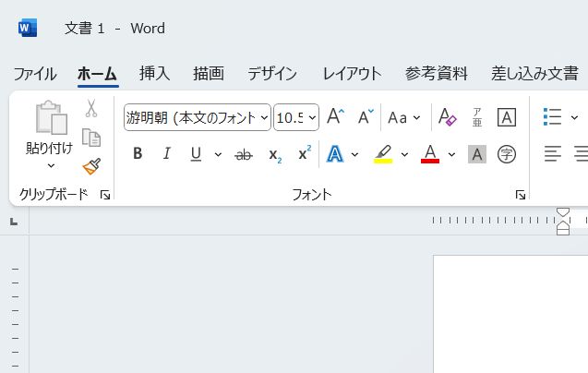Viewport: 588px width, 373px height.
Task: Click the bullet list icon
Action: click(x=552, y=116)
